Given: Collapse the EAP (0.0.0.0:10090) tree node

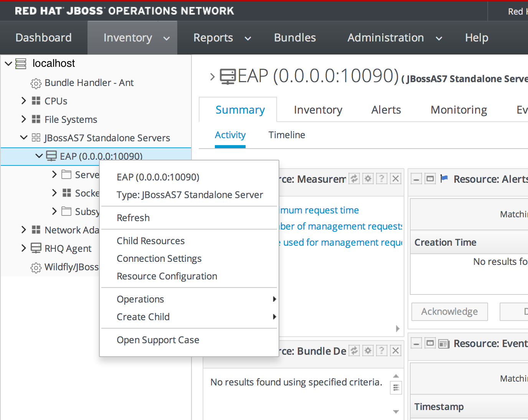Looking at the screenshot, I should pyautogui.click(x=39, y=156).
